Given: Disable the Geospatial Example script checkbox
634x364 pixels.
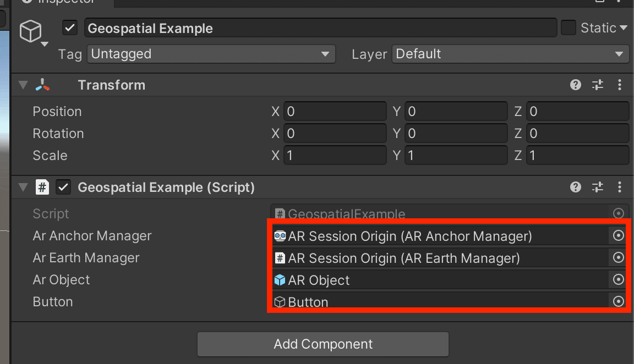Looking at the screenshot, I should (63, 187).
